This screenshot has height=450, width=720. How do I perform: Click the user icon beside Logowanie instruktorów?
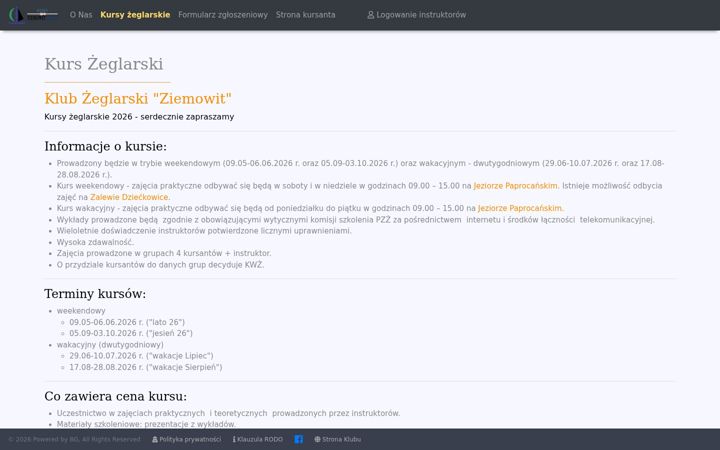pos(371,15)
